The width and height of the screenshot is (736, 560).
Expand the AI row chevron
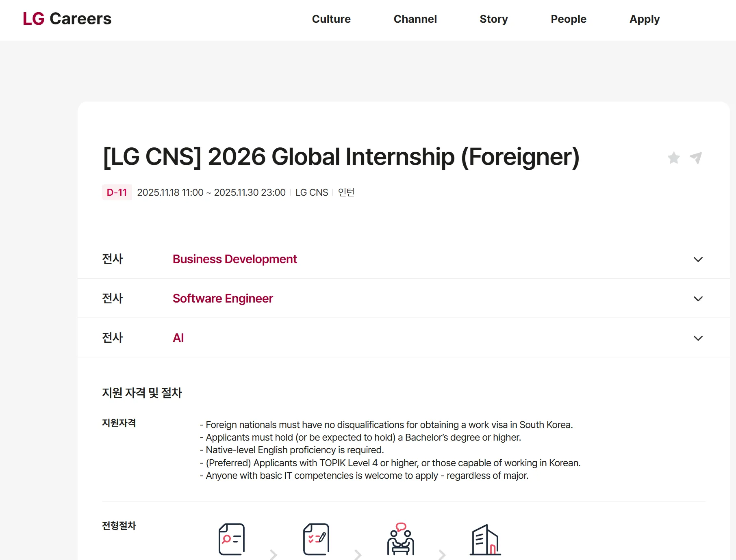pyautogui.click(x=698, y=338)
